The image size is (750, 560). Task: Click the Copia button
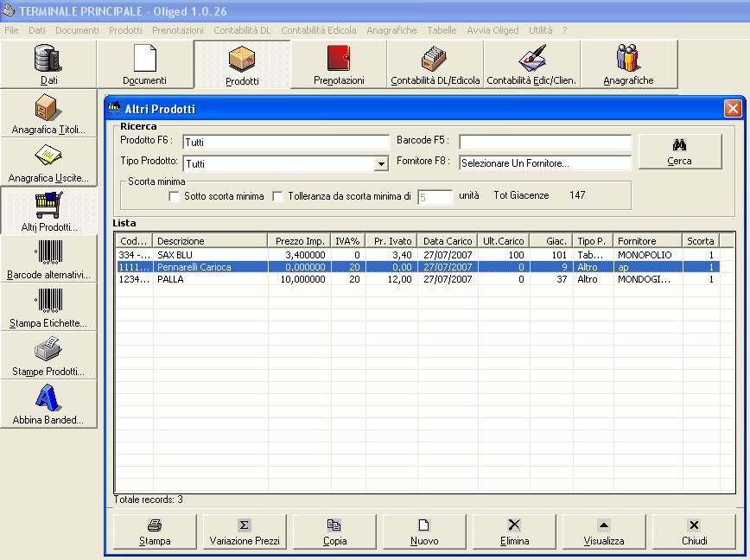coord(334,531)
